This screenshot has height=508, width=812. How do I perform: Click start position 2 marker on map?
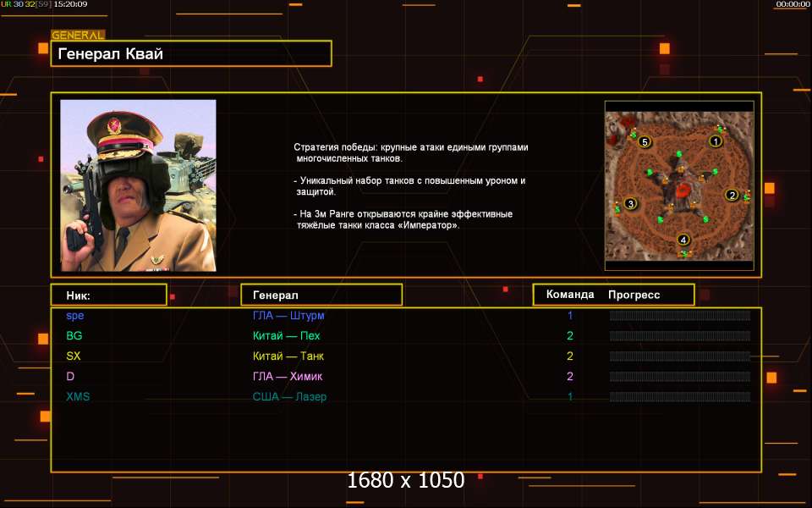point(732,195)
